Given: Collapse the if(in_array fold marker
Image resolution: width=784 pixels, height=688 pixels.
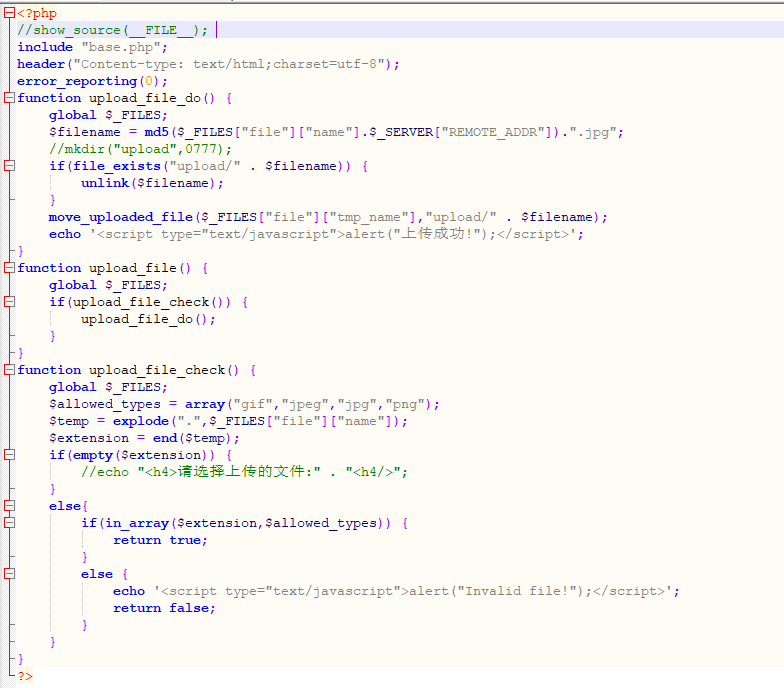Looking at the screenshot, I should (9, 522).
